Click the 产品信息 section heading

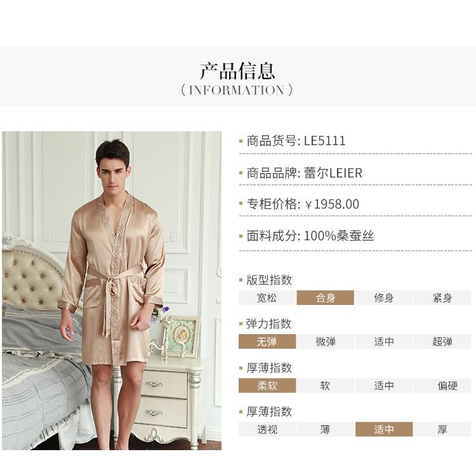pos(237,70)
